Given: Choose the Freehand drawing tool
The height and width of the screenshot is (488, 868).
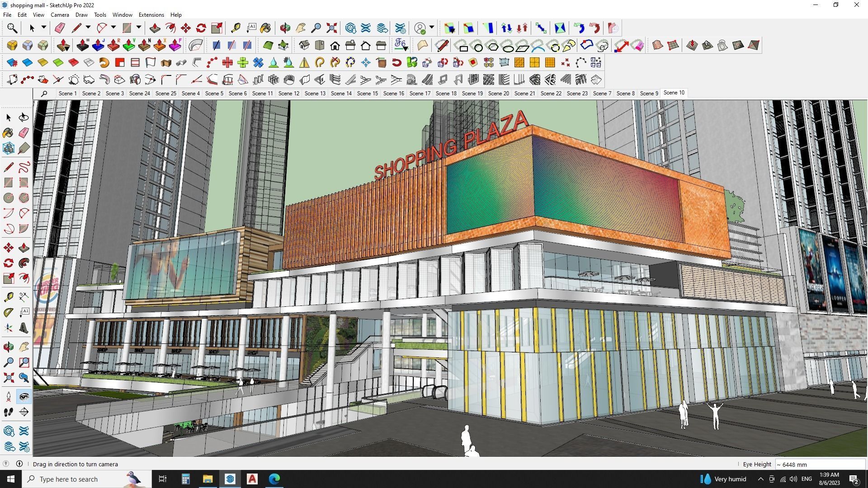Looking at the screenshot, I should tap(24, 167).
